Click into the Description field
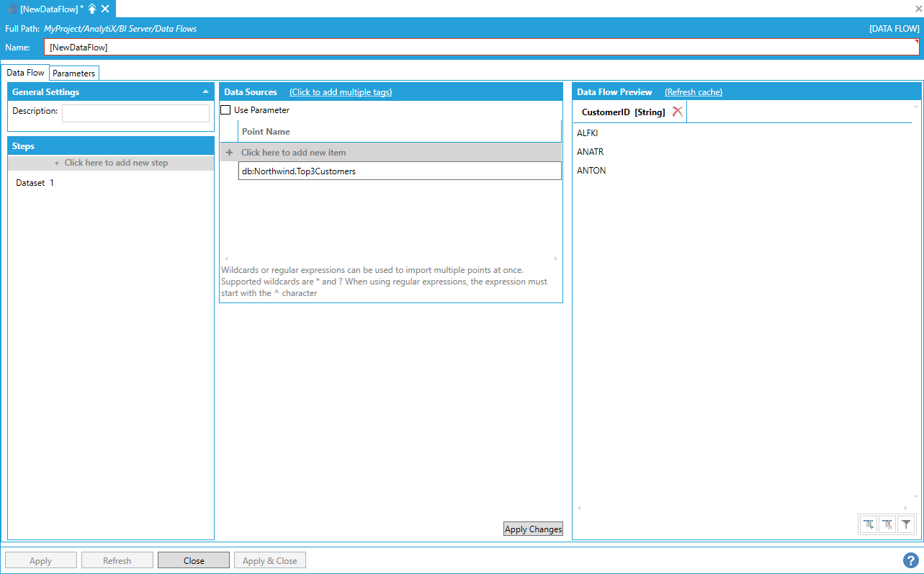 (x=135, y=113)
